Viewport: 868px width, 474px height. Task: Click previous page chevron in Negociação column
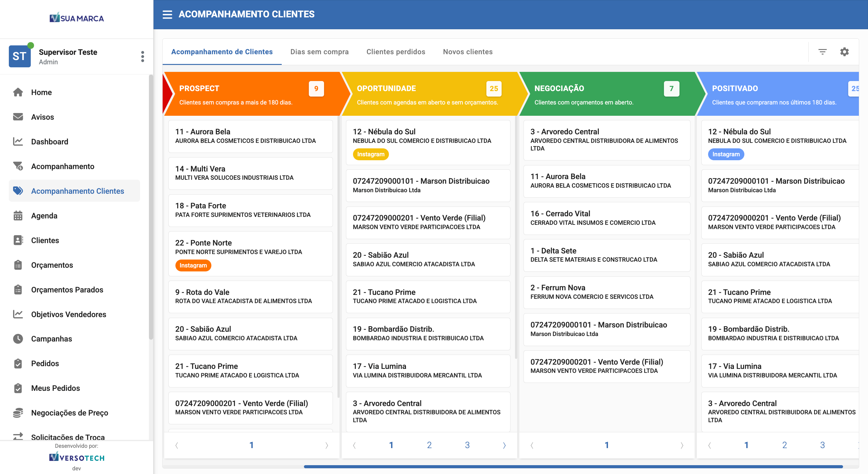tap(532, 445)
